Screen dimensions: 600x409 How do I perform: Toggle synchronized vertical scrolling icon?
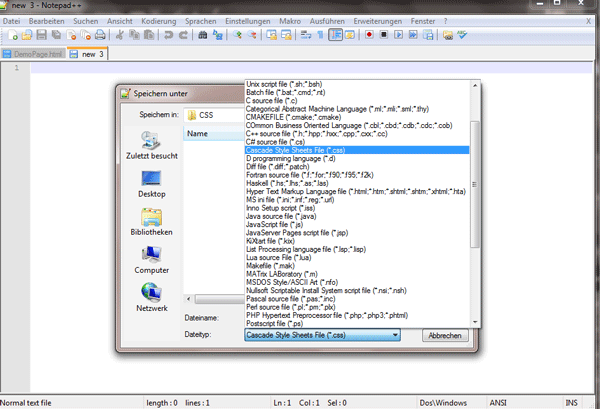click(271, 35)
